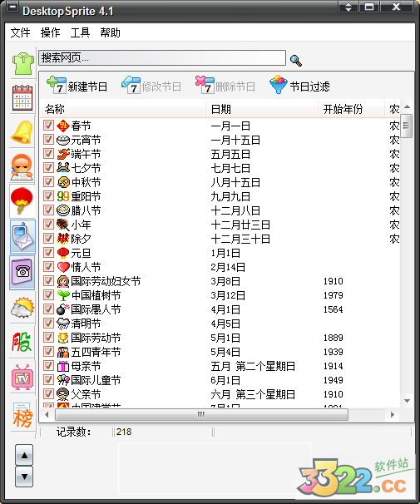Click the vertical scrollbar thumb
This screenshot has height=504, width=420.
pos(407,126)
